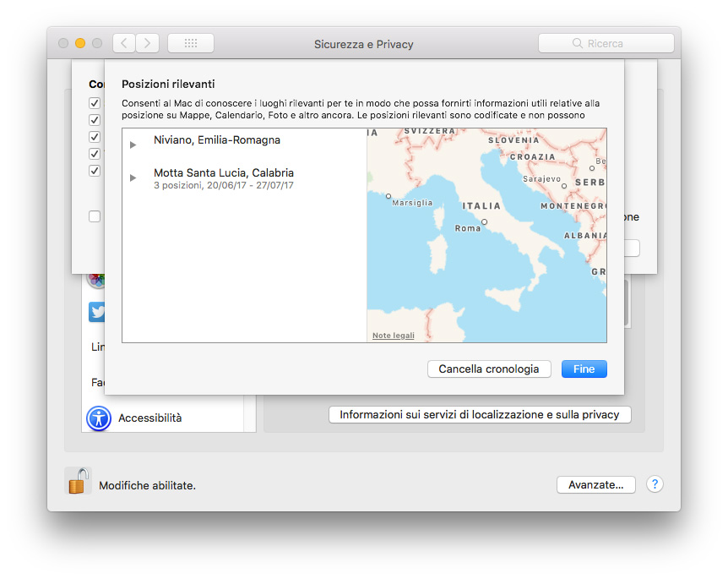Enable the unchecked checkbox in background sheet
728x579 pixels.
coord(95,216)
